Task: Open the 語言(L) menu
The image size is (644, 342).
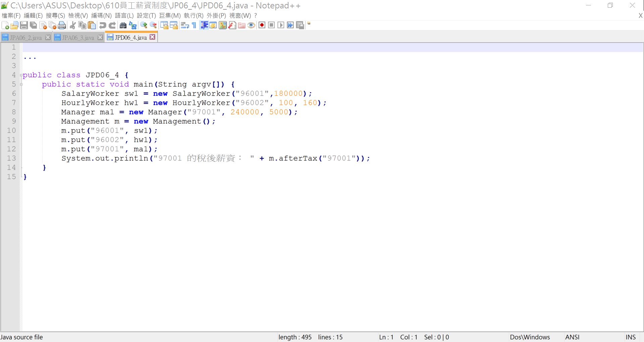Action: click(x=124, y=15)
